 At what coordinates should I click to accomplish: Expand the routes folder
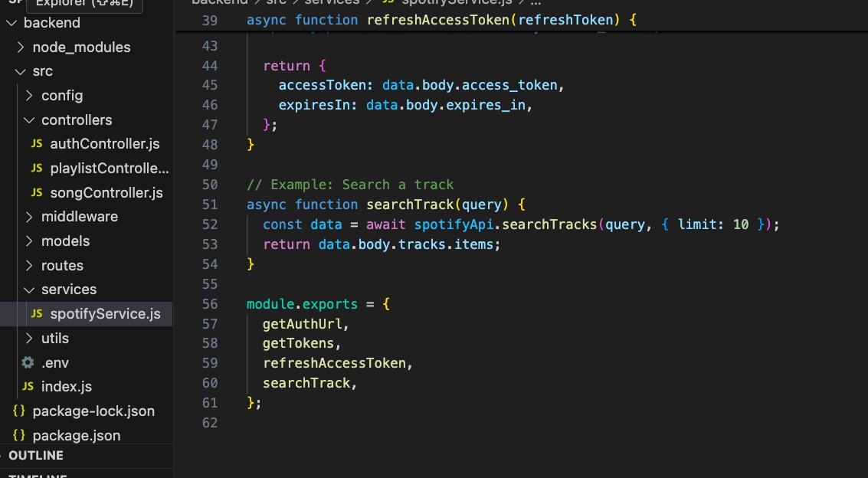click(29, 266)
